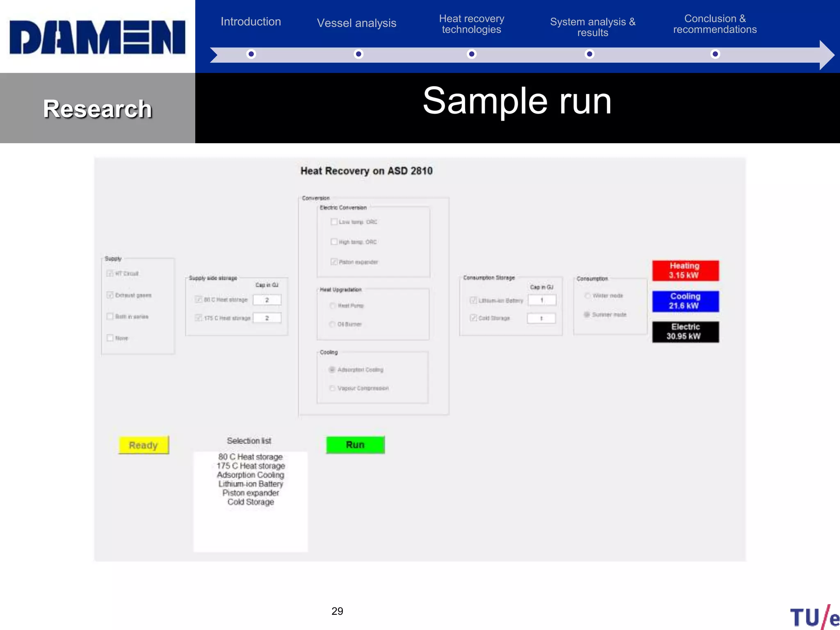Open the Introduction section tab
Image resolution: width=840 pixels, height=630 pixels.
(x=251, y=22)
